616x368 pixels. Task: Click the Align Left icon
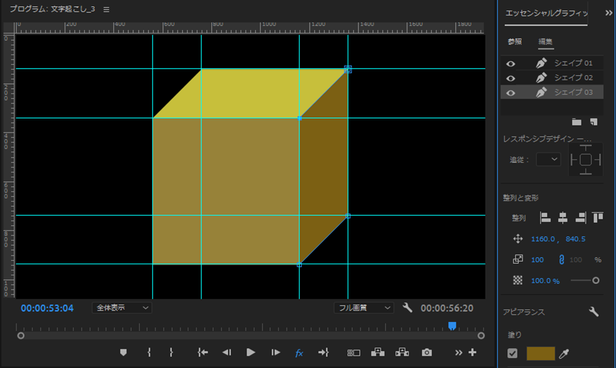click(x=545, y=217)
